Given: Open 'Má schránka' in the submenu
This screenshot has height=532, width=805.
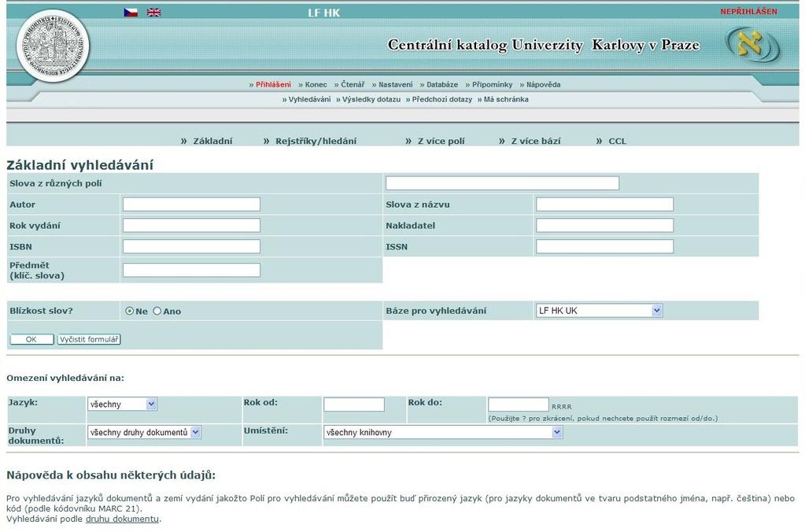Looking at the screenshot, I should click(x=506, y=100).
